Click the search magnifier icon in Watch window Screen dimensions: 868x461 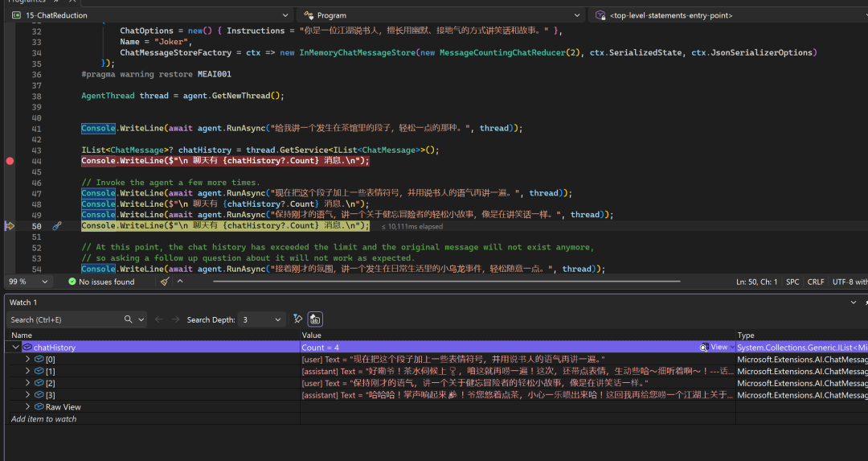point(129,319)
